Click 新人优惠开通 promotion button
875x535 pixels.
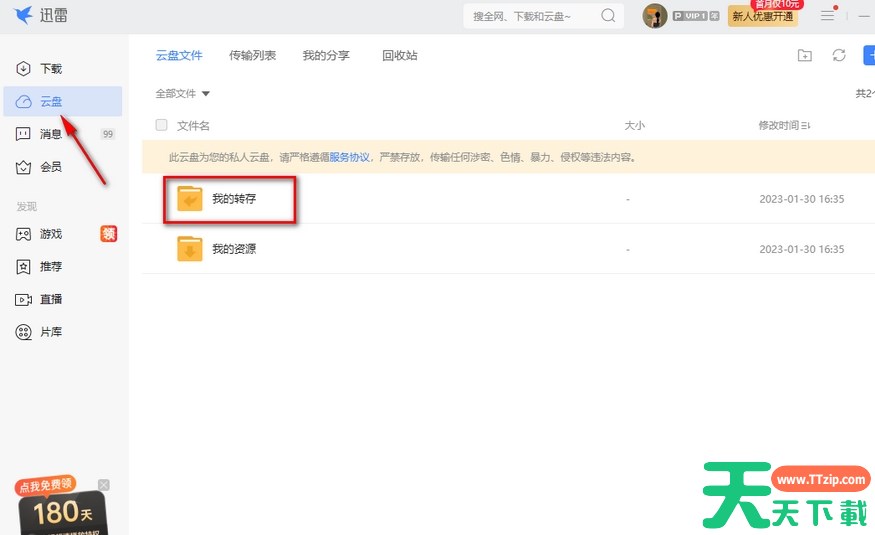762,17
